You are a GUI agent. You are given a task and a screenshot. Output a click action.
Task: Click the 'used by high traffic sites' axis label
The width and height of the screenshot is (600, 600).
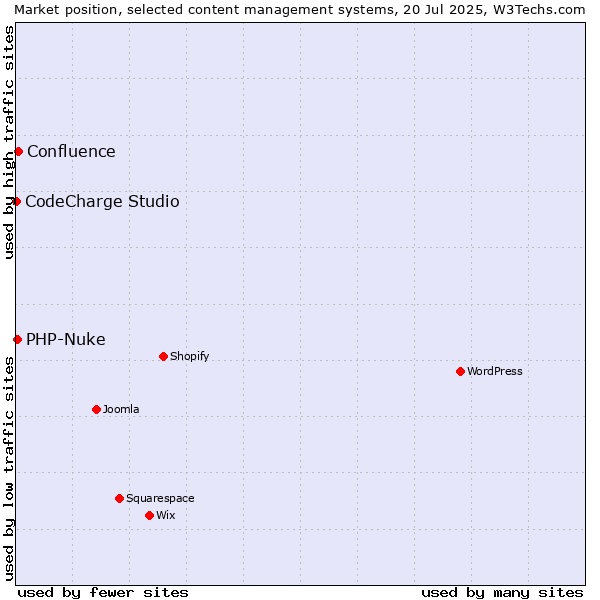click(x=8, y=142)
